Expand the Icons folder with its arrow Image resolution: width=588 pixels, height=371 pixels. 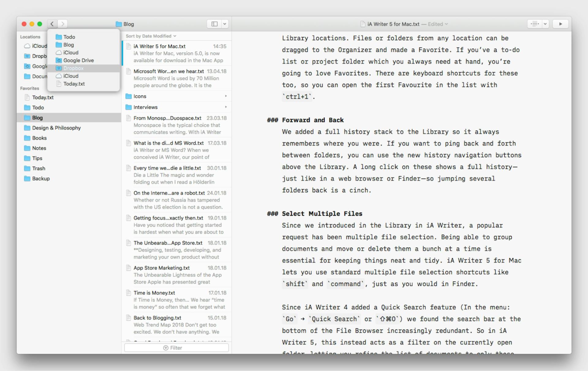[226, 96]
